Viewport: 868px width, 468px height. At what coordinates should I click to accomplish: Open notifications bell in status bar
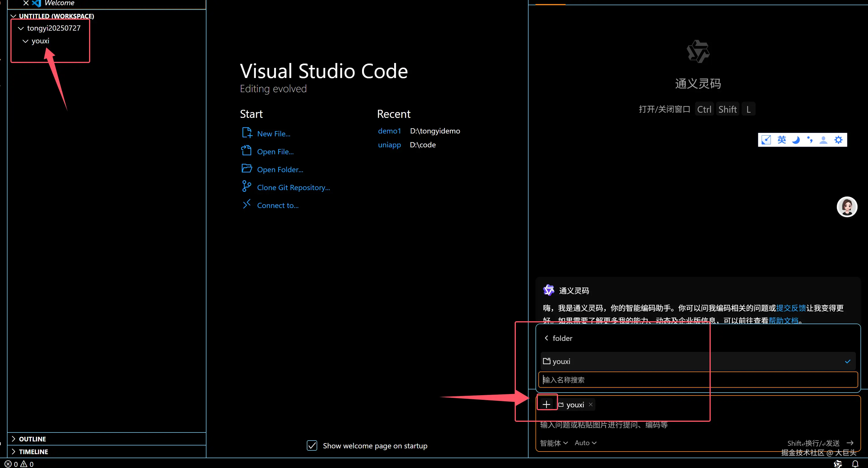point(855,464)
